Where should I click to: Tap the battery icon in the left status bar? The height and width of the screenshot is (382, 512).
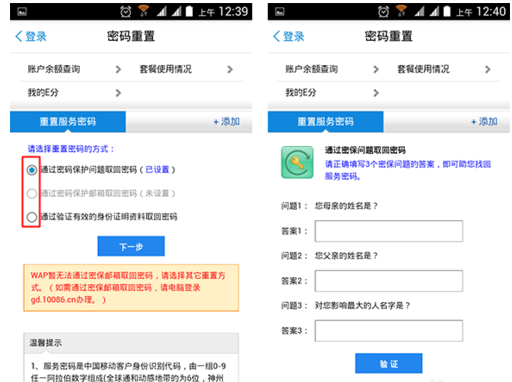point(189,12)
